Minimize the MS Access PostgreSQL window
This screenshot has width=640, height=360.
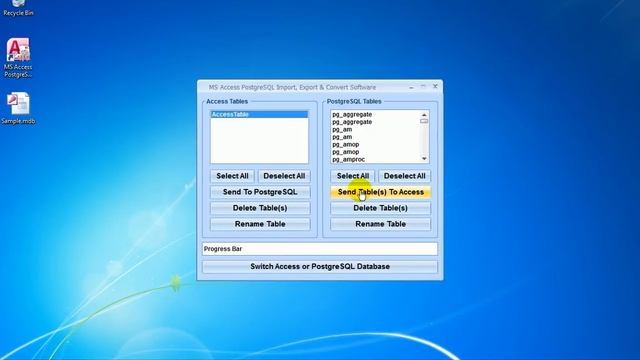pyautogui.click(x=411, y=87)
